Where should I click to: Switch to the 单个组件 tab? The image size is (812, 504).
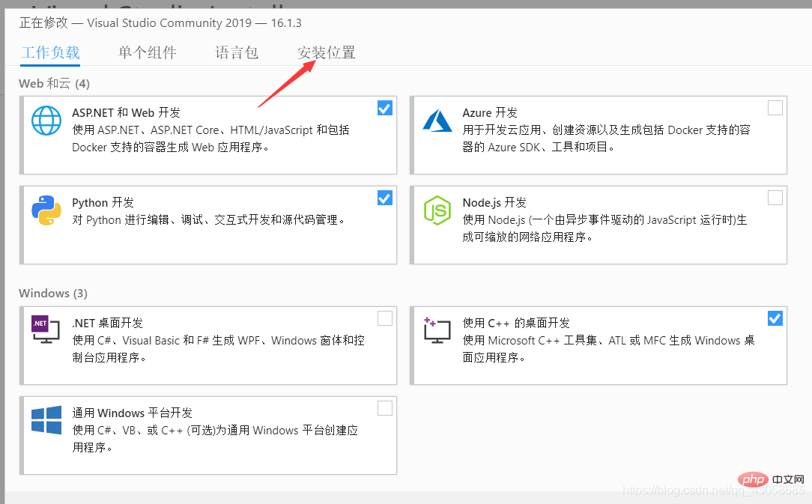click(147, 52)
